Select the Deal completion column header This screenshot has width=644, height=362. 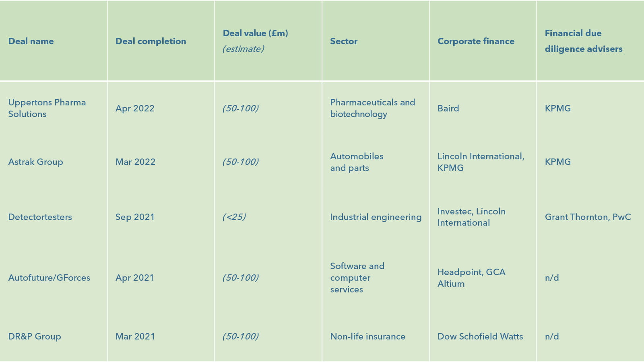click(151, 41)
